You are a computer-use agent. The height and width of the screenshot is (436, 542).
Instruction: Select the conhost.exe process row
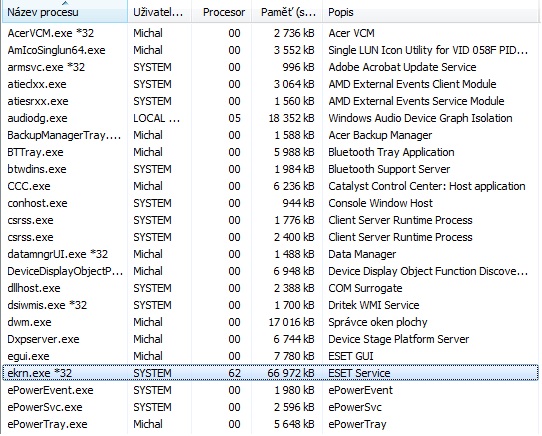[271, 203]
